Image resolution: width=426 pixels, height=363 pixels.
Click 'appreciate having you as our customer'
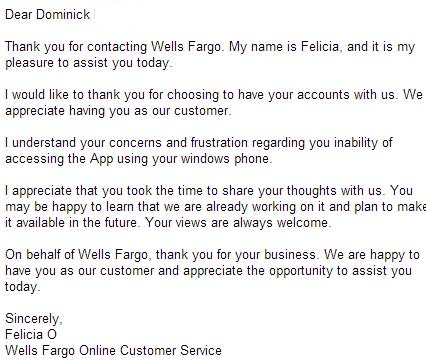point(118,111)
